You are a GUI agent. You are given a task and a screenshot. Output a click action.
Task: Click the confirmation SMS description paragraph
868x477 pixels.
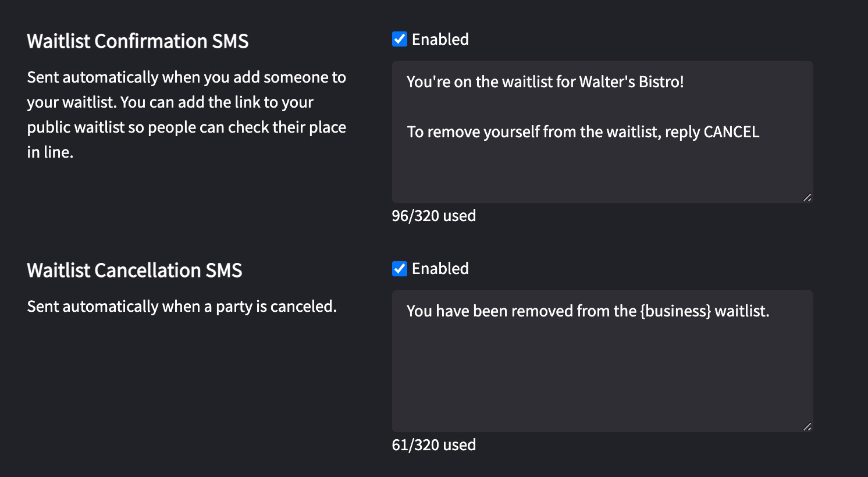[x=186, y=115]
